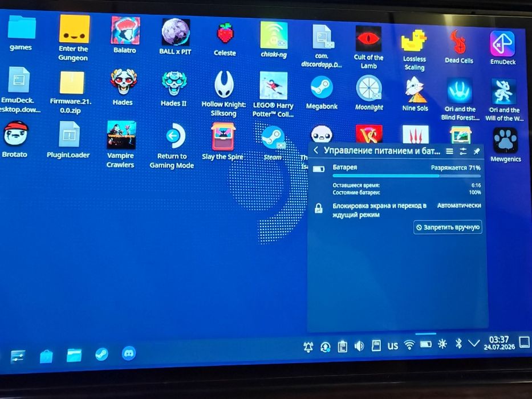Image resolution: width=532 pixels, height=399 pixels.
Task: Open Lossless Scaling duck icon
Action: [414, 41]
